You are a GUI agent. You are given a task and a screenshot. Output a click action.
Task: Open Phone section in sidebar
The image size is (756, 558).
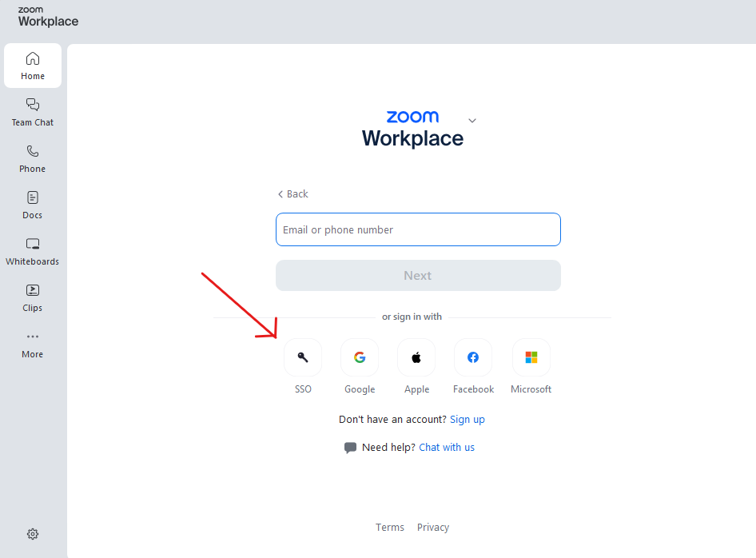32,158
